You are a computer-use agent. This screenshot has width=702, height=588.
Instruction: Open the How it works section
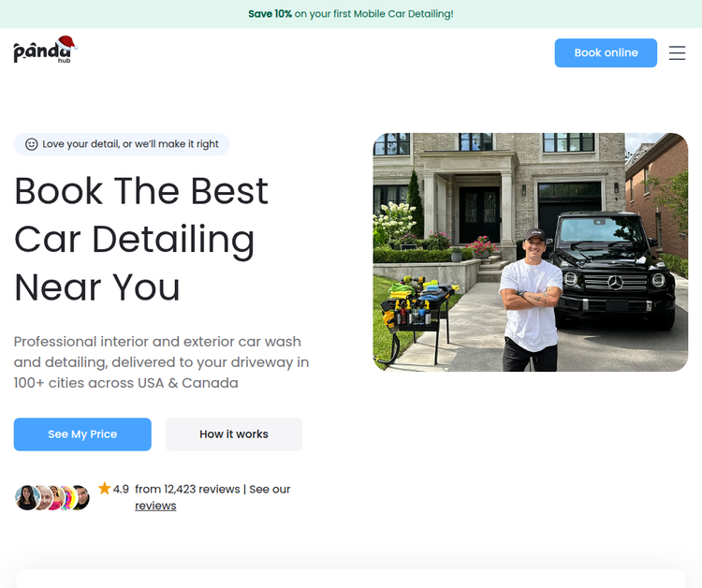[x=234, y=434]
